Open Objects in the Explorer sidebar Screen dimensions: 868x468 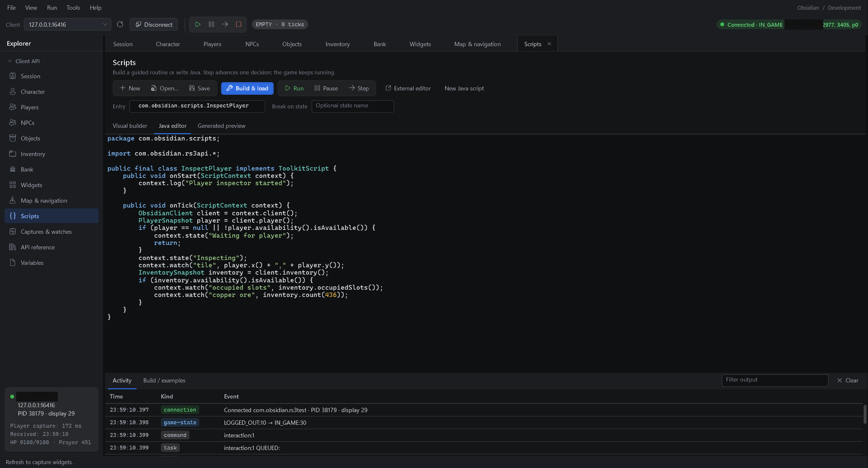pos(52,139)
